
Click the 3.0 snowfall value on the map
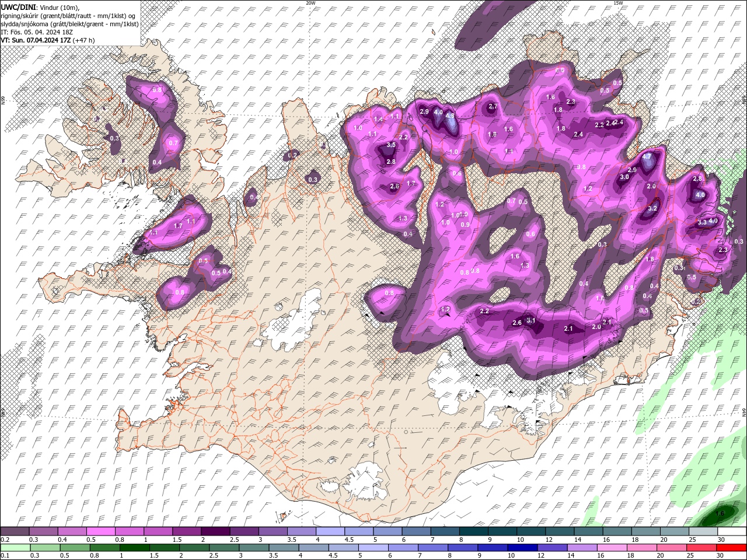(624, 177)
